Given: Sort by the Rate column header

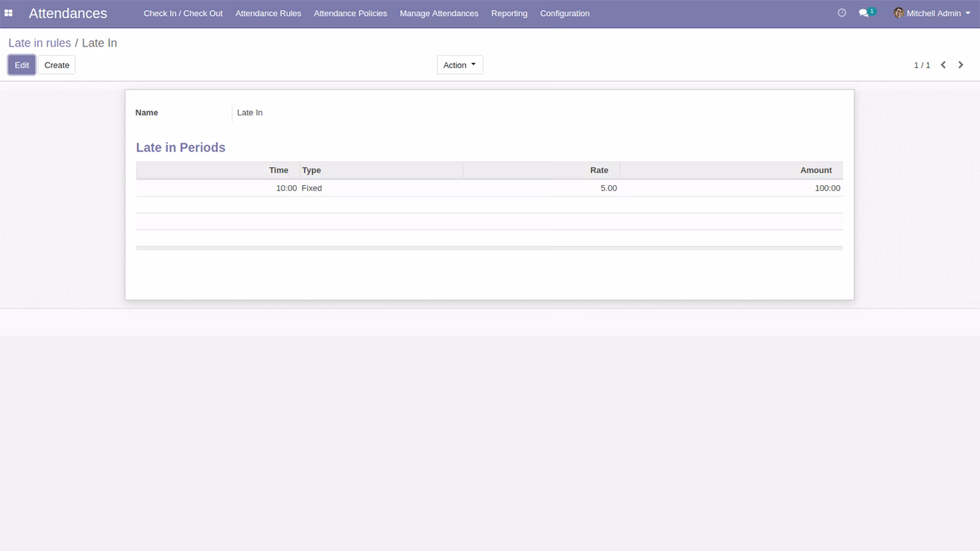Looking at the screenshot, I should pos(542,170).
